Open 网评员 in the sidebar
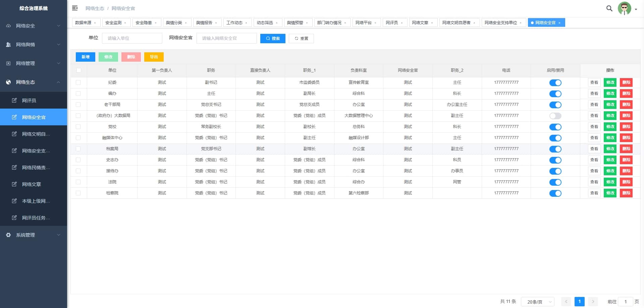 pyautogui.click(x=34, y=100)
